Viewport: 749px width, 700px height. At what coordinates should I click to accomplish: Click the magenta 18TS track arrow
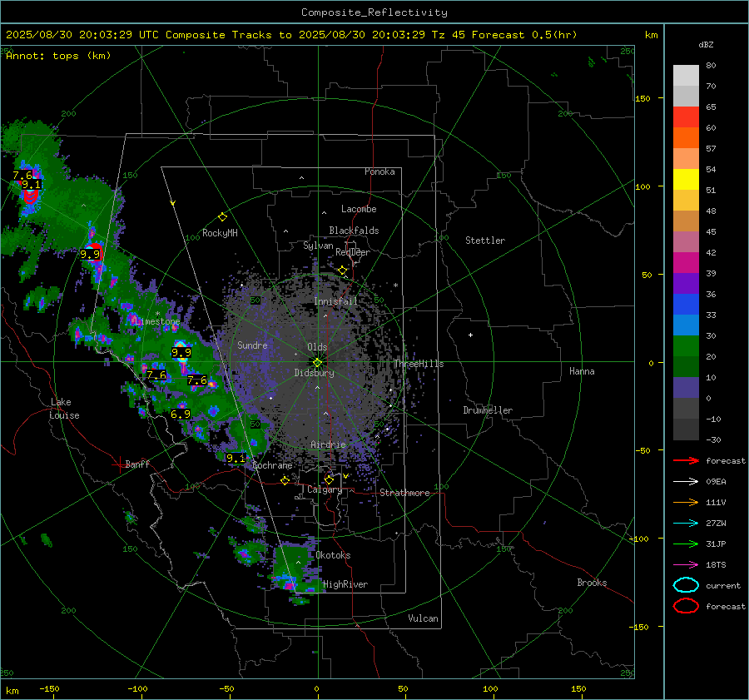pyautogui.click(x=686, y=565)
